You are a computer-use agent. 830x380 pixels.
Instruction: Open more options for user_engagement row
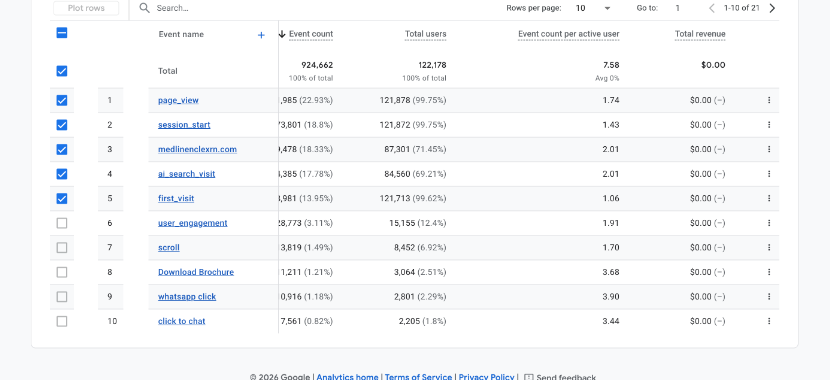(x=769, y=223)
